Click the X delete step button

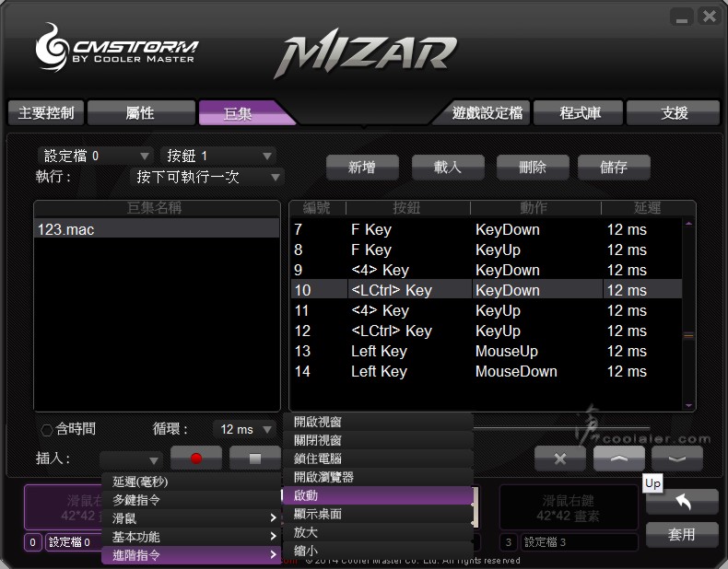tap(560, 459)
